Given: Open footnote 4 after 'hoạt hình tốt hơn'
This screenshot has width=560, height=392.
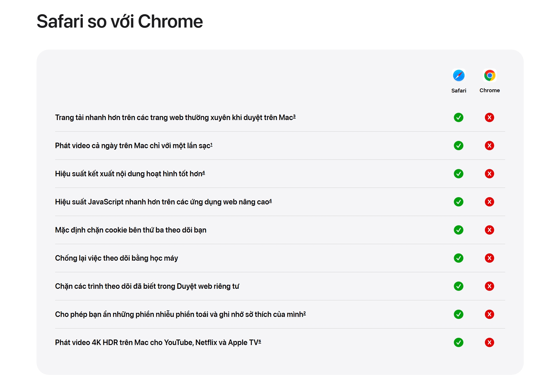Looking at the screenshot, I should 204,173.
